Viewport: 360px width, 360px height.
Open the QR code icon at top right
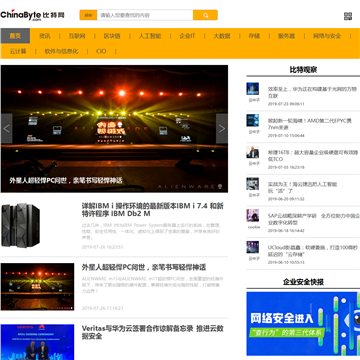pyautogui.click(x=348, y=16)
